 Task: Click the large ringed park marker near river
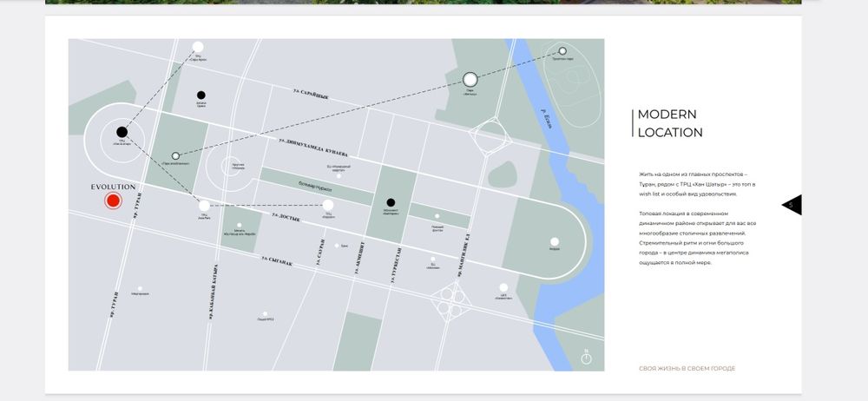(x=470, y=80)
